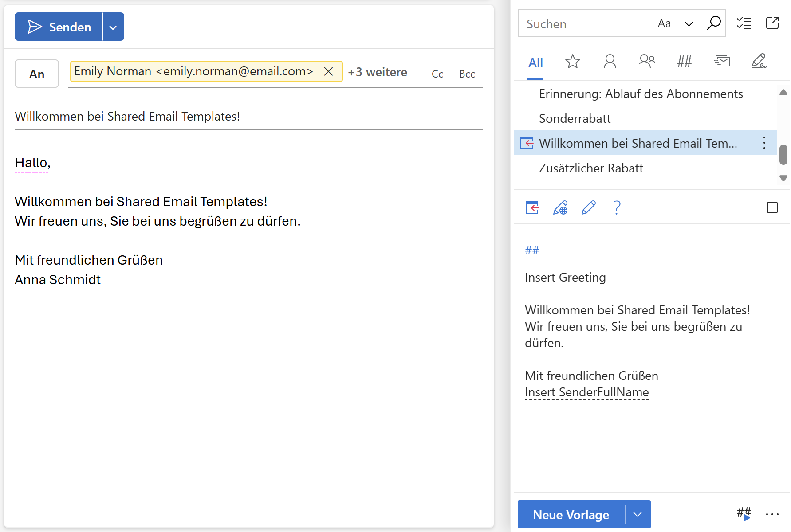Viewport: 791px width, 532px height.
Task: Show the +3 weitere recipients
Action: click(x=378, y=72)
